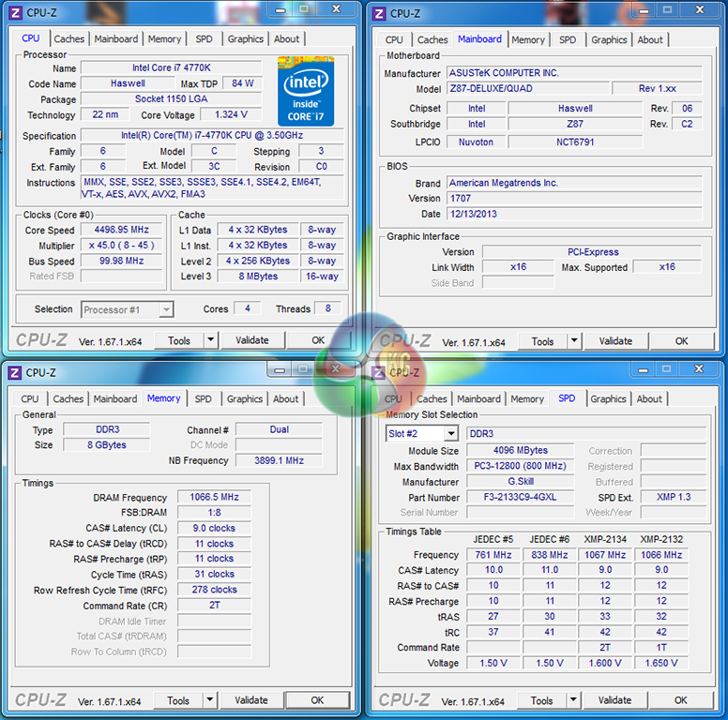Open the Tools dropdown arrow in the Memory window
Screen dimensions: 728x720
click(209, 700)
